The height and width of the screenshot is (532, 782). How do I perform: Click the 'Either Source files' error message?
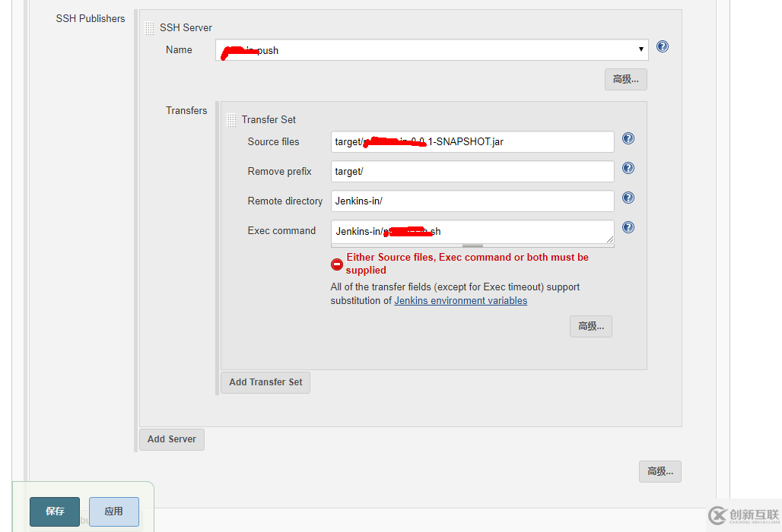coord(467,264)
